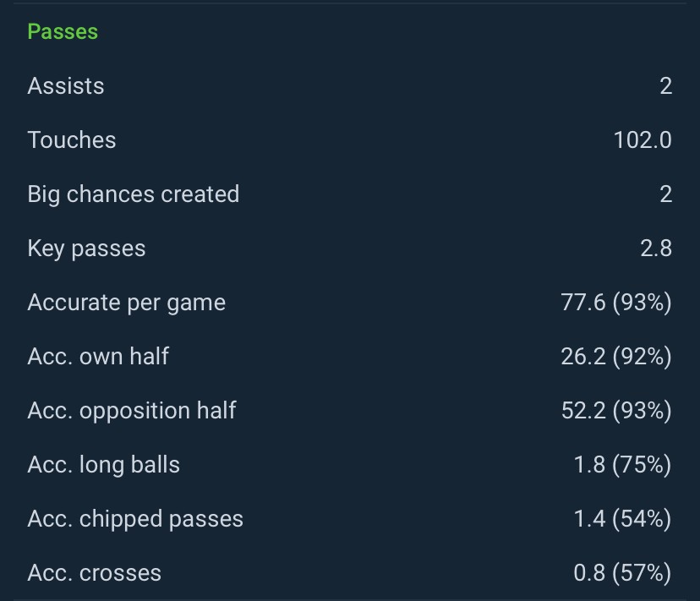Select the Acc. own half label
Viewport: 700px width, 601px height.
pyautogui.click(x=98, y=357)
